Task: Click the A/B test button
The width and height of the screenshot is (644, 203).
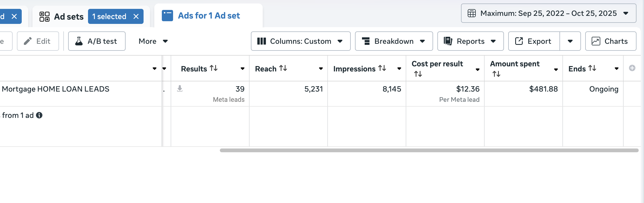Action: 97,41
